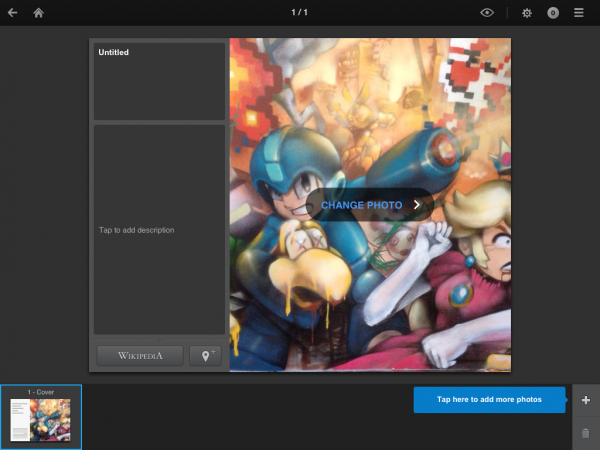Click the chevron arrow beside Change Photo
600x450 pixels.
click(417, 205)
